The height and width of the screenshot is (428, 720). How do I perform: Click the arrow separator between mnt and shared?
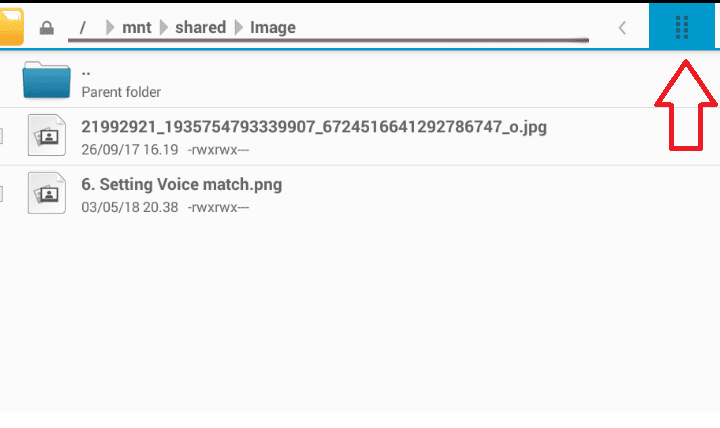point(163,27)
